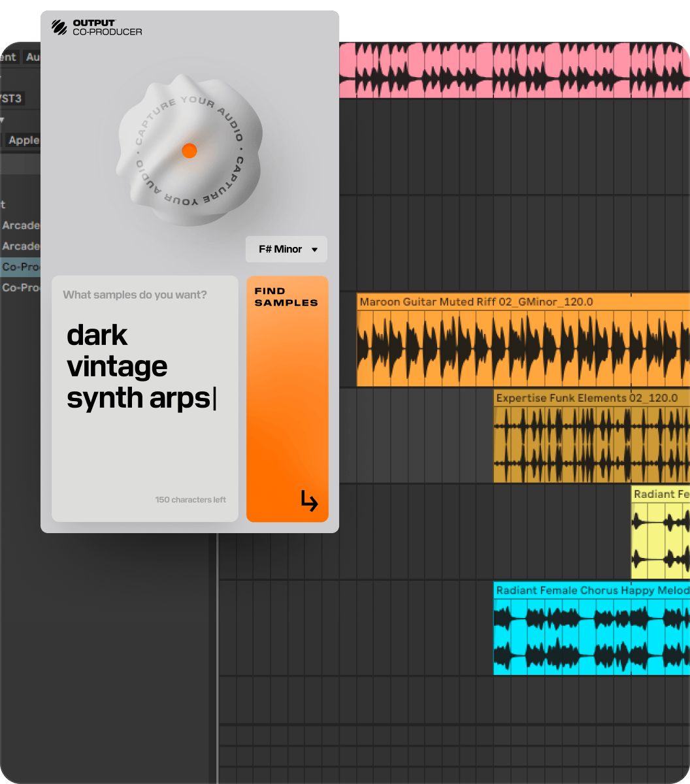Screen dimensions: 690x784
Task: Click the orange dot on the capture knob
Action: 190,150
